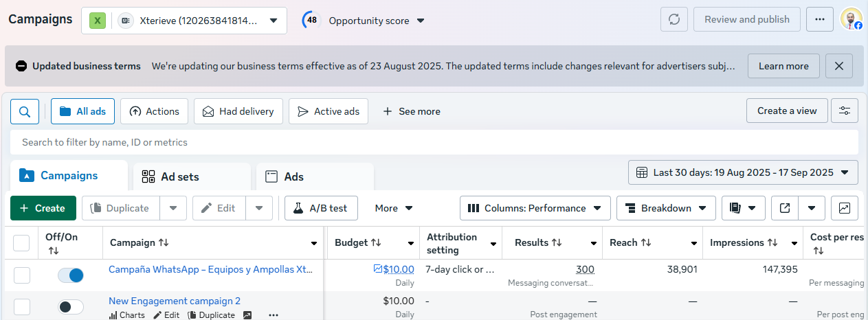
Task: Open the three-dots more options menu
Action: tap(819, 19)
